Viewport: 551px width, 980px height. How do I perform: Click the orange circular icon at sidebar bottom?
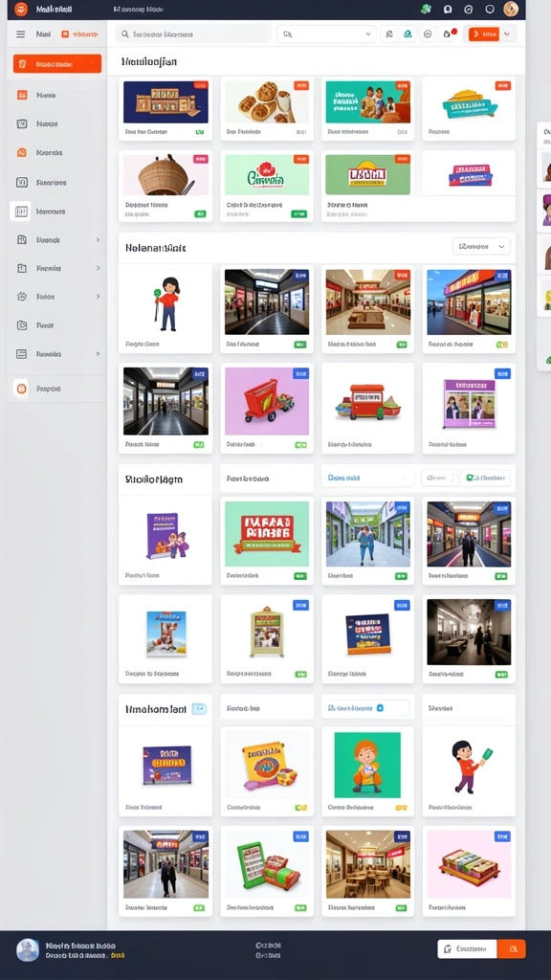(x=21, y=389)
